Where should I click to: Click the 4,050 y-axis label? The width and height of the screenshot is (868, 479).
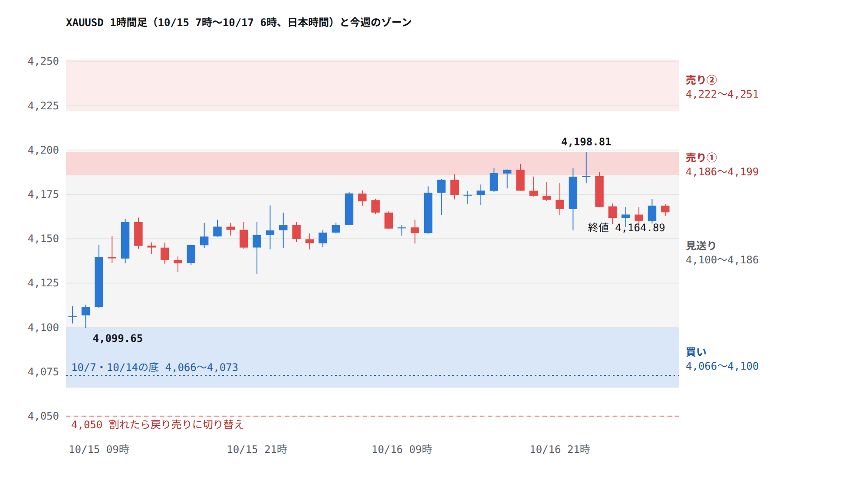[x=43, y=416]
